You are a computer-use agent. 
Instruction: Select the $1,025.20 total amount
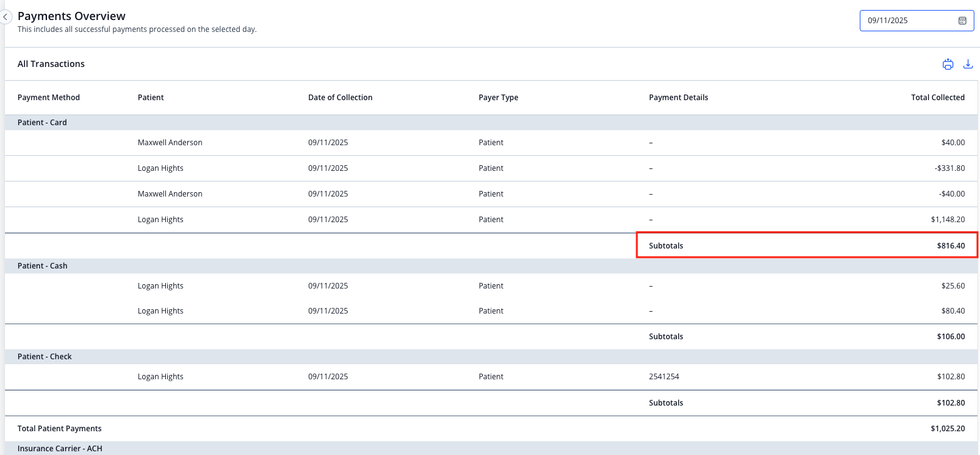coord(947,429)
